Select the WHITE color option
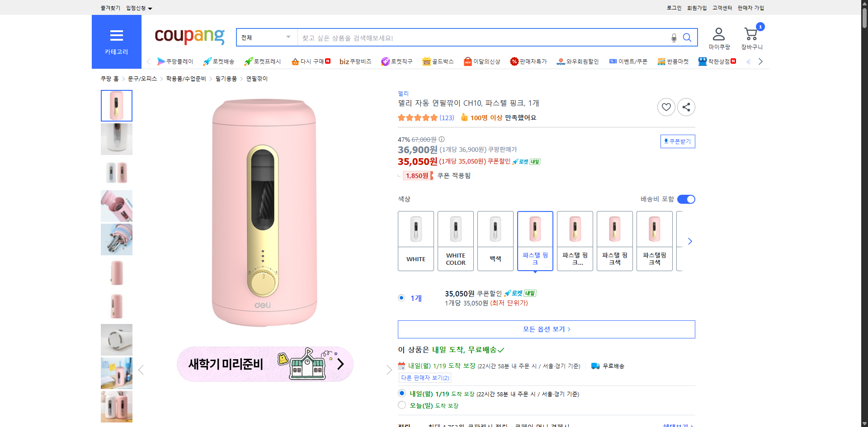The height and width of the screenshot is (427, 868). [x=415, y=241]
